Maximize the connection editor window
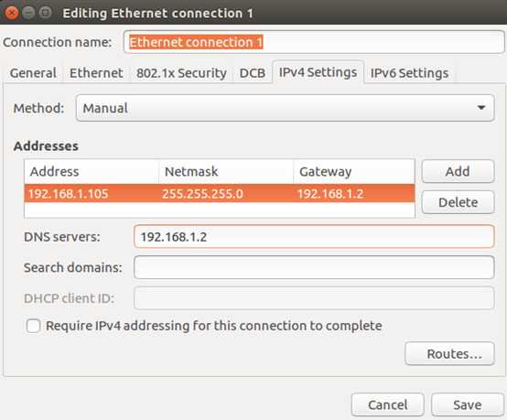 click(x=45, y=13)
